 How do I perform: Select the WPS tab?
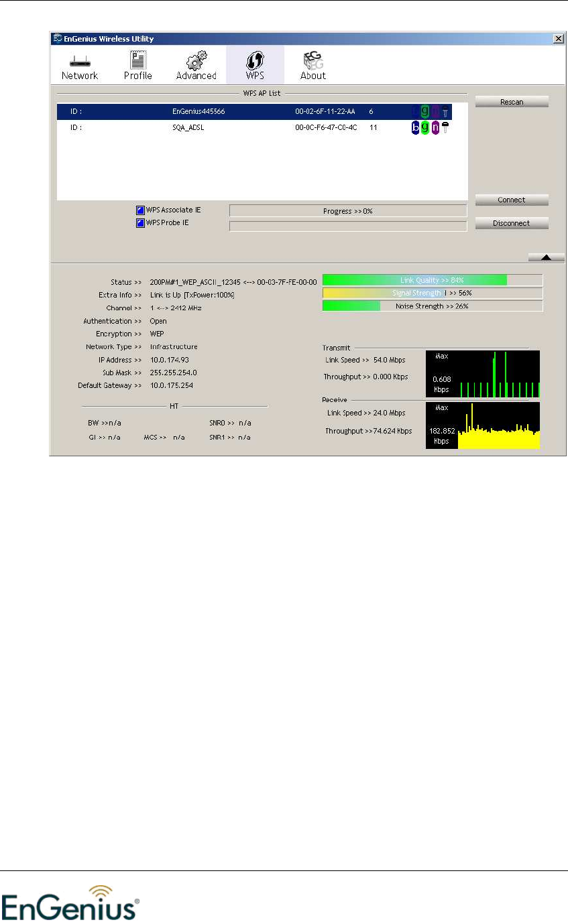click(255, 65)
